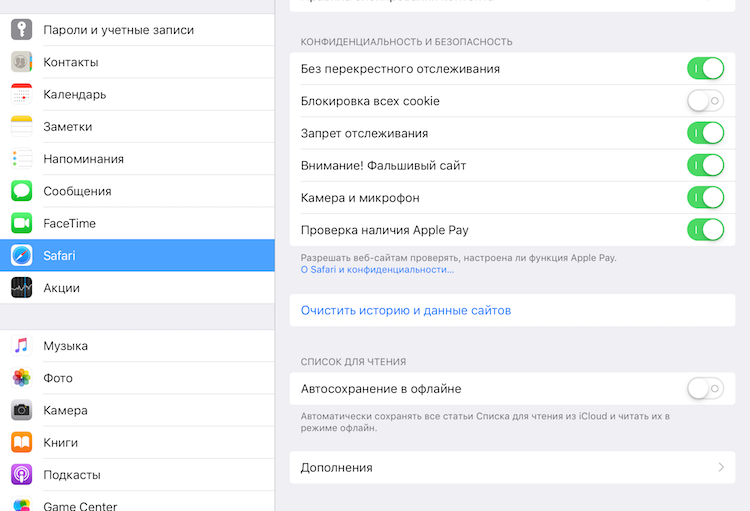Screen dimensions: 750x511
Task: Click Конфиденциальность и безопасность section header
Action: tap(407, 42)
